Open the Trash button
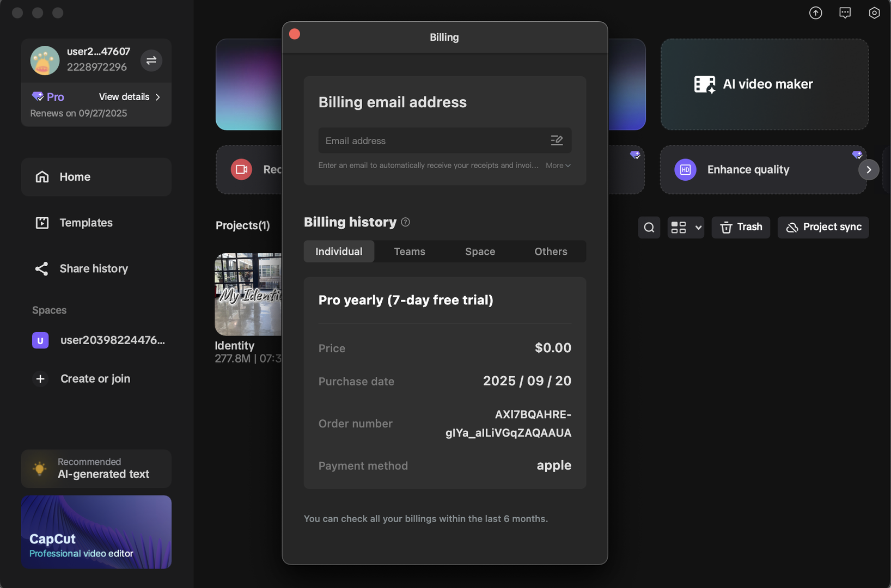Image resolution: width=891 pixels, height=588 pixels. point(741,228)
